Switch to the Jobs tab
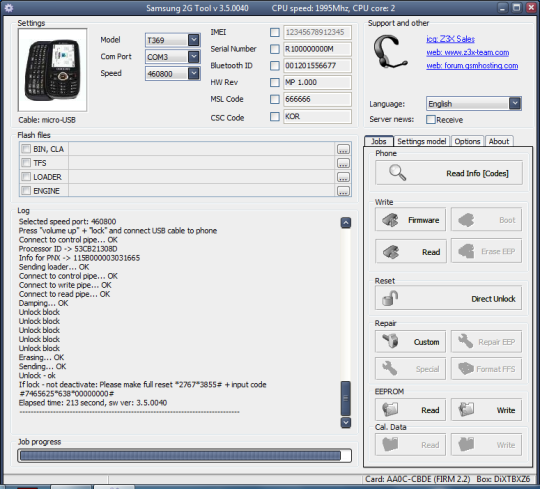 pos(378,141)
